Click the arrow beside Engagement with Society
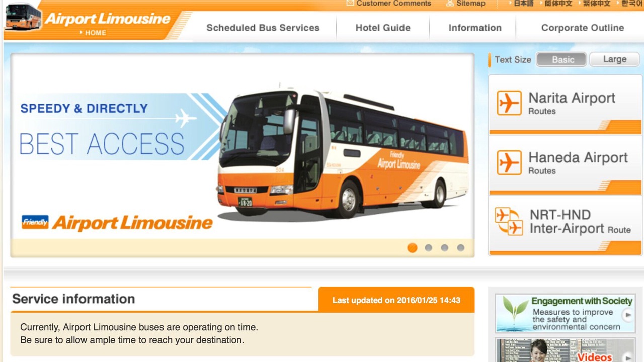644x362 pixels. pos(627,315)
